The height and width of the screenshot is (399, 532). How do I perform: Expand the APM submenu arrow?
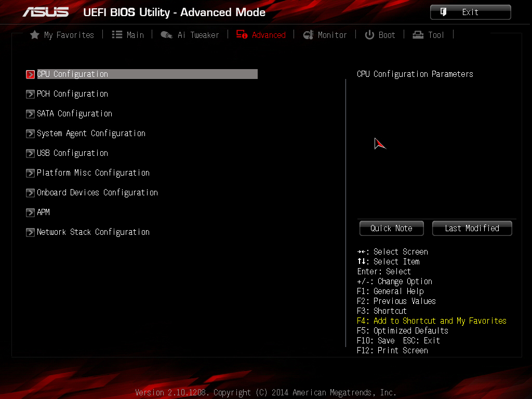[30, 212]
